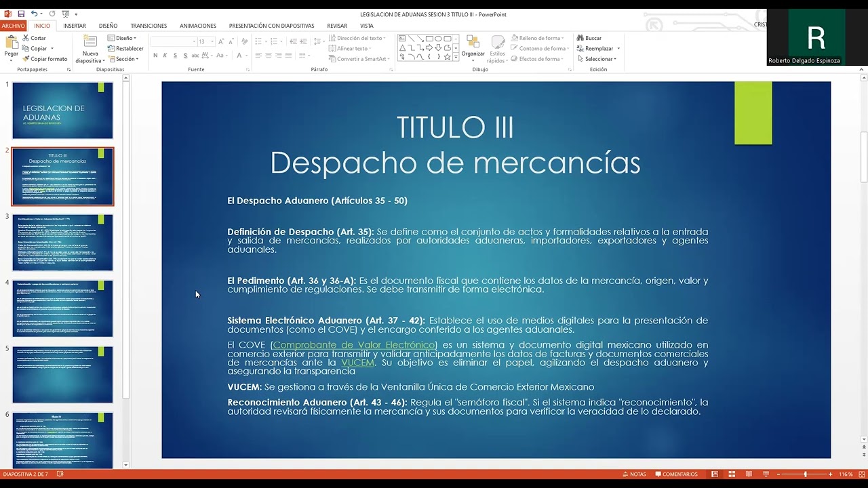Open COMENTARIOS pane in status bar

click(675, 474)
